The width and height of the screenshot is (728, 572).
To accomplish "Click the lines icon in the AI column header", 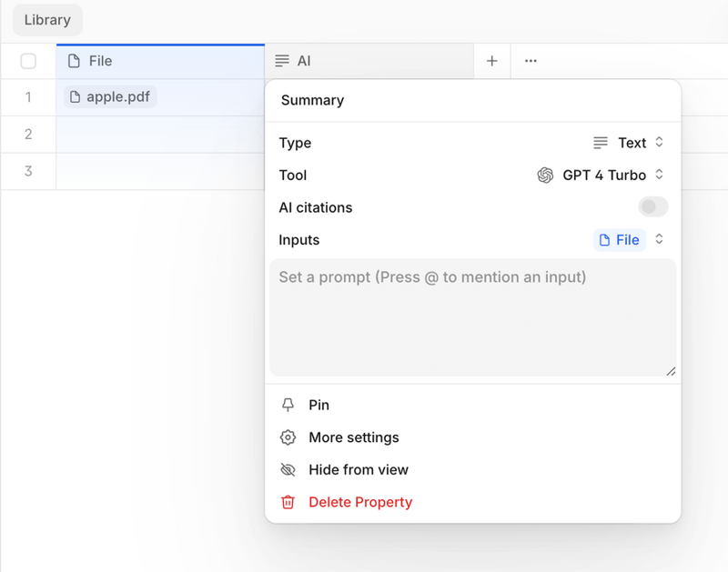I will pos(282,61).
